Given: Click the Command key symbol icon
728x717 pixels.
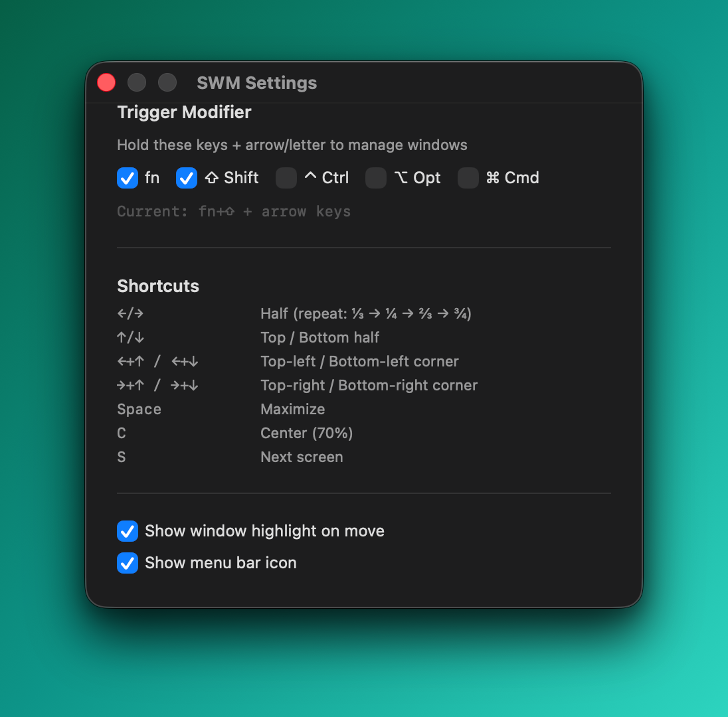Looking at the screenshot, I should click(492, 178).
